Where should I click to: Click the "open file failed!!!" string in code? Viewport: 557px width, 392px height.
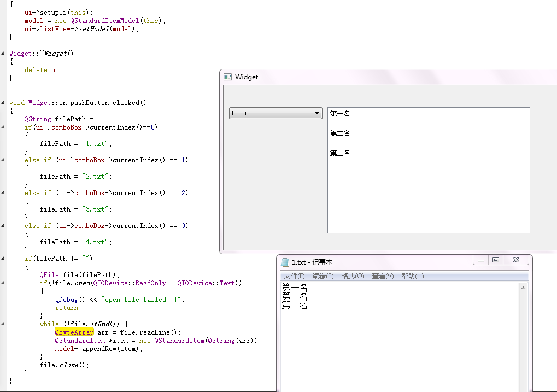point(142,300)
